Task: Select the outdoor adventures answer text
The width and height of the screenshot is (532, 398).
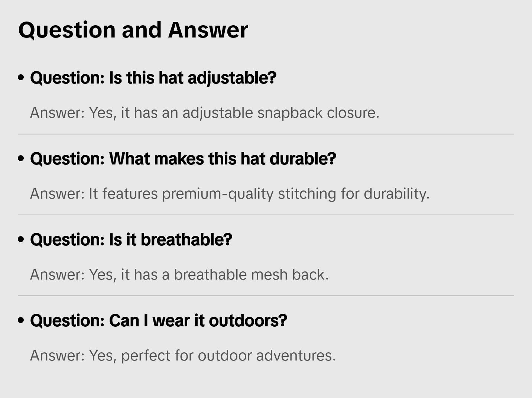Action: [x=183, y=356]
